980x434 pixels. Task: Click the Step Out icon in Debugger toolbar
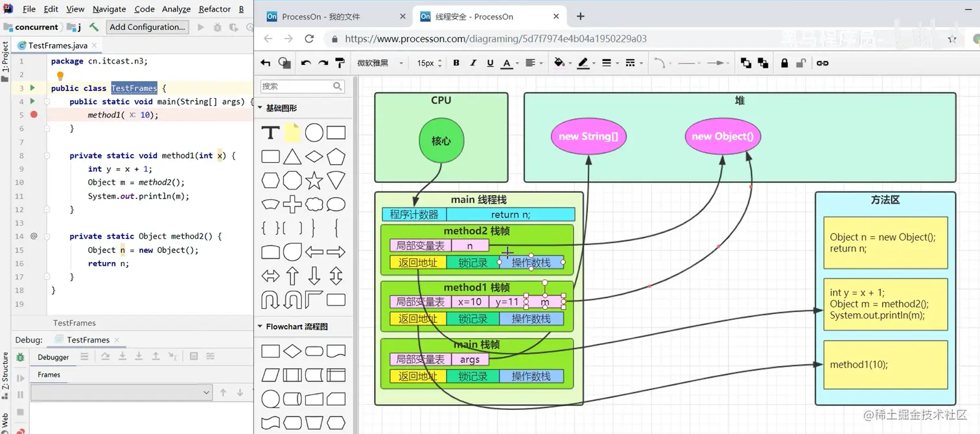coord(156,356)
